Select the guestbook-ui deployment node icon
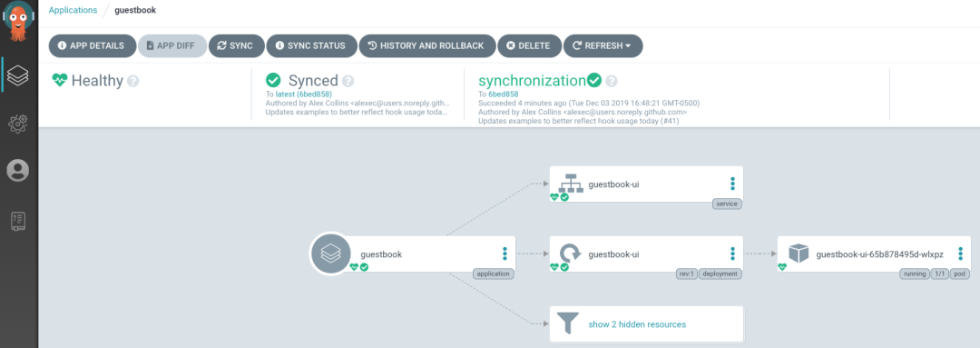 (x=570, y=254)
